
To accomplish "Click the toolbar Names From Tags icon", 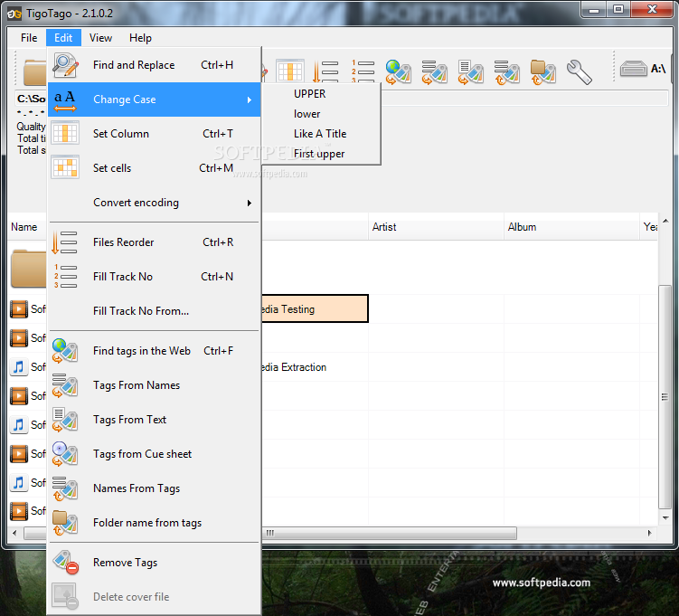I will [x=506, y=72].
